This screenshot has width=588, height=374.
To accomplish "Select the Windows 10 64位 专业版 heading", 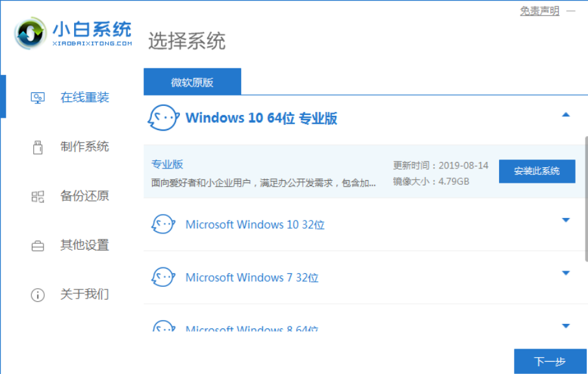I will tap(261, 118).
